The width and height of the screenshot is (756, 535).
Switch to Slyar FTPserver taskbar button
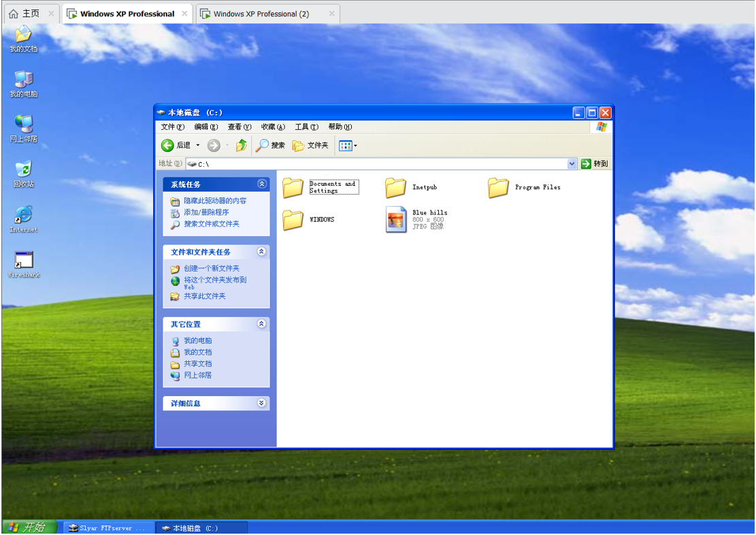coord(108,528)
